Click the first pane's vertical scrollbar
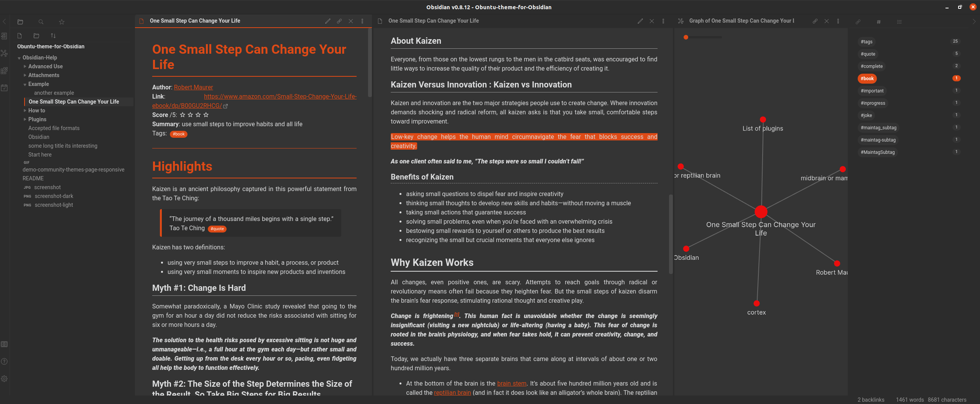Viewport: 980px width, 404px height. pos(370,63)
